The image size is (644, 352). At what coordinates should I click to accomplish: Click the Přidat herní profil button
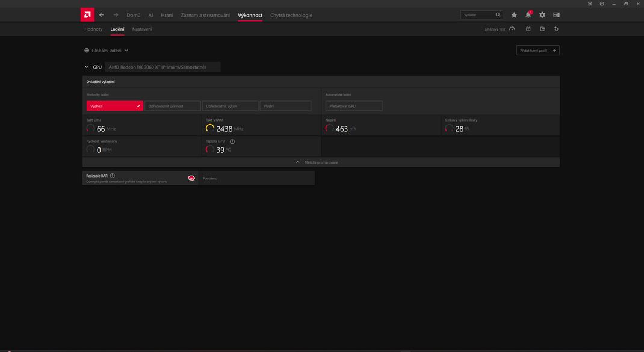[x=537, y=51]
